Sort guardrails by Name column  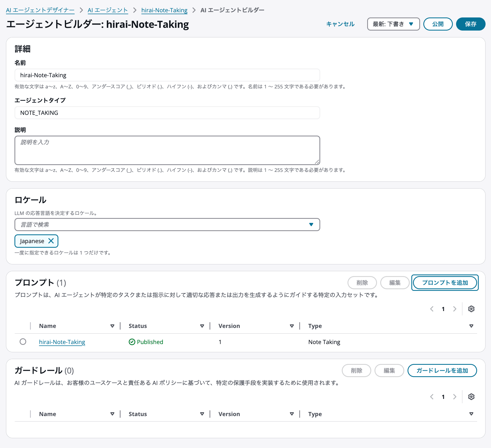pos(112,414)
